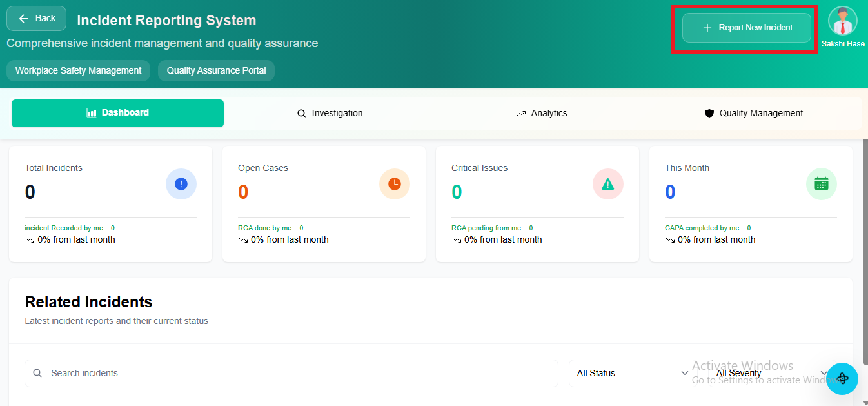Open the Workplace Safety Management link
This screenshot has height=406, width=868.
coord(78,71)
